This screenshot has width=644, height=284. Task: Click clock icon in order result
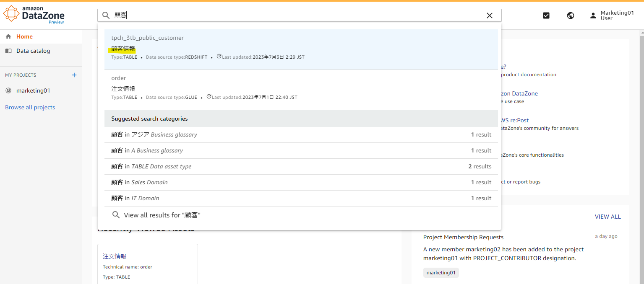pos(209,97)
